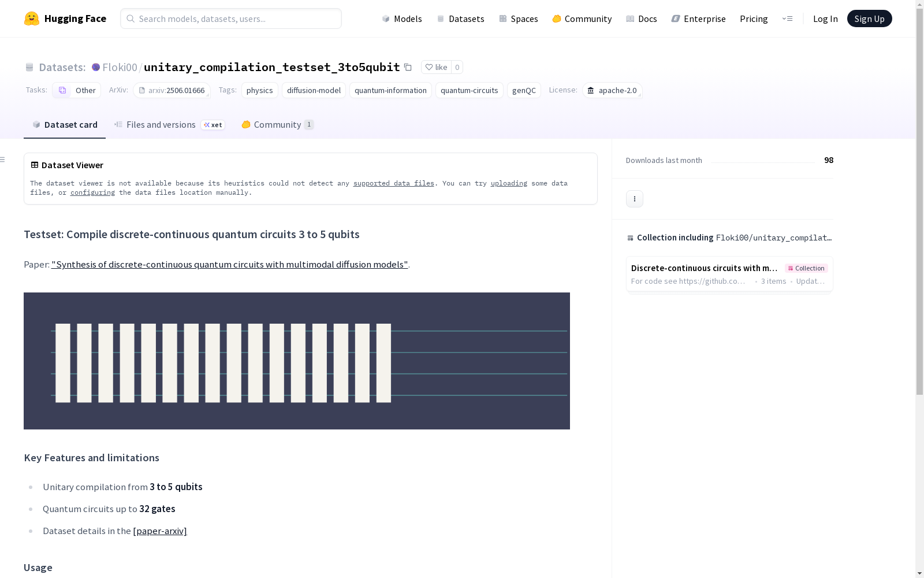Click the Downloads last month graph line

click(763, 162)
